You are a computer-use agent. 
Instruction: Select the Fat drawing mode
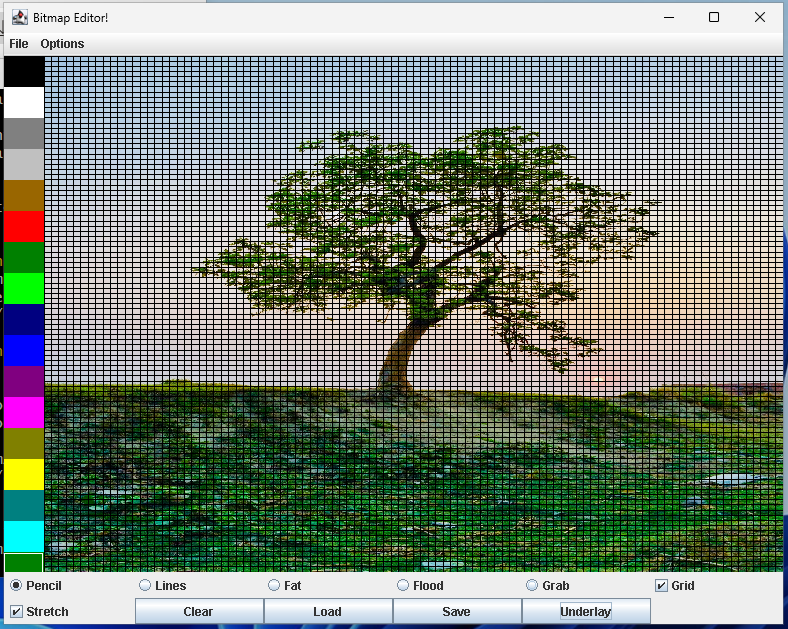pyautogui.click(x=284, y=586)
